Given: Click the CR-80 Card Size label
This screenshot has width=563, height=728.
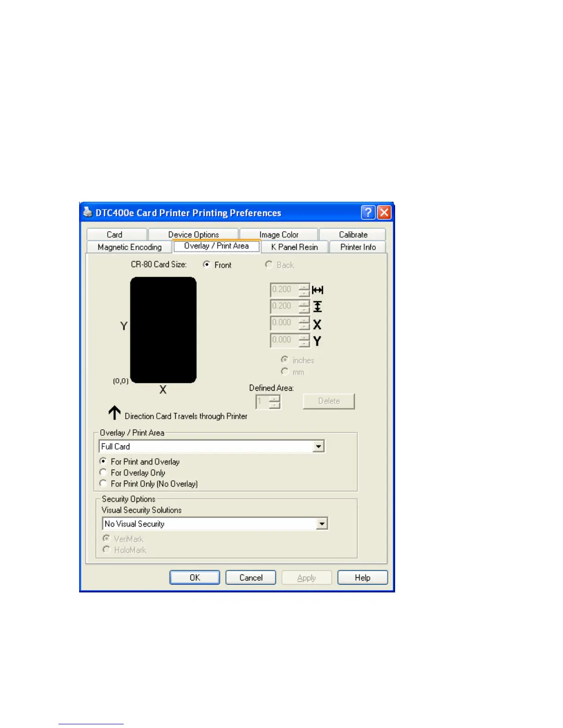Looking at the screenshot, I should coord(159,264).
